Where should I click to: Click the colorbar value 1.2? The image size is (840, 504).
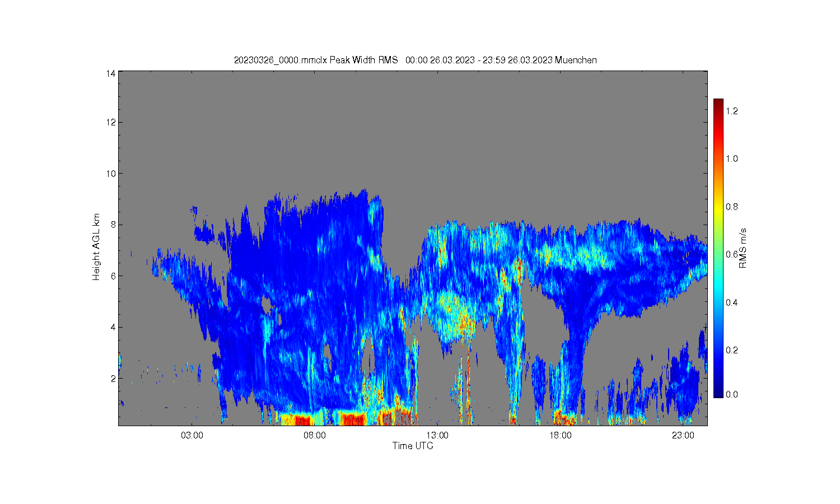pos(732,111)
